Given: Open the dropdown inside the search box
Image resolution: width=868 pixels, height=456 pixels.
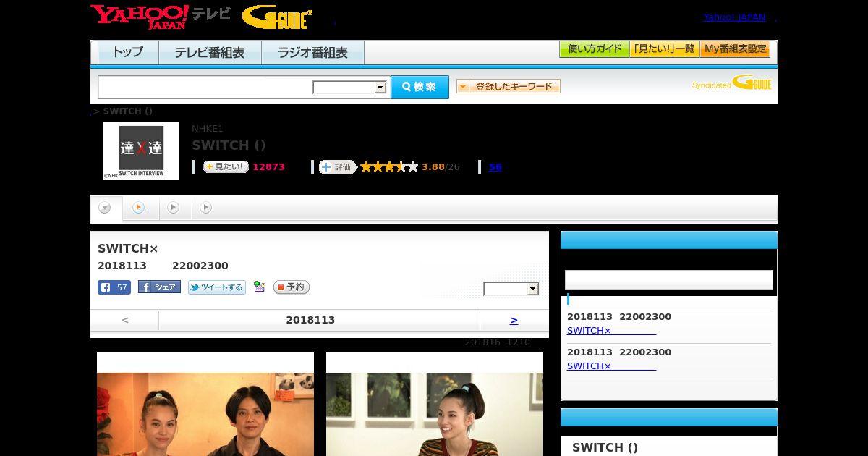Looking at the screenshot, I should (x=350, y=88).
